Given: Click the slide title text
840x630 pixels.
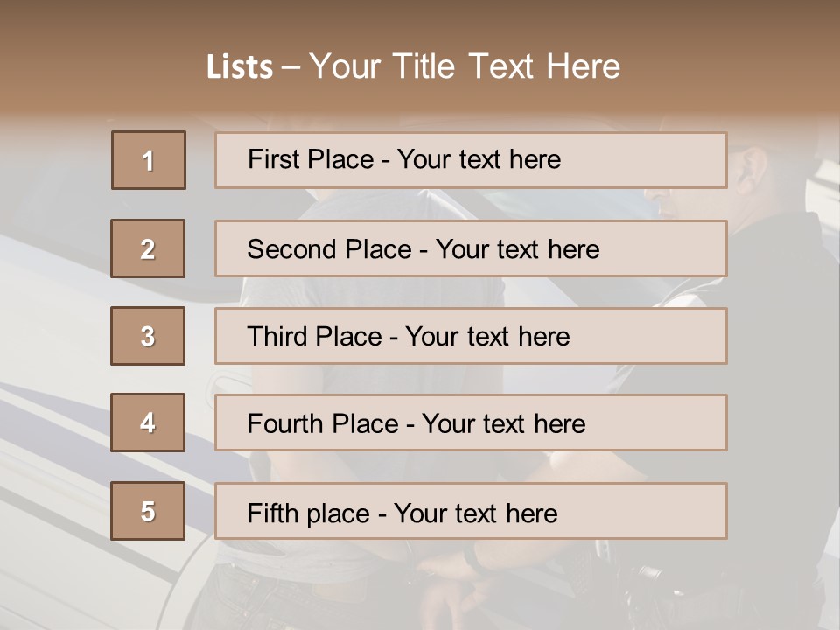Looking at the screenshot, I should (413, 66).
